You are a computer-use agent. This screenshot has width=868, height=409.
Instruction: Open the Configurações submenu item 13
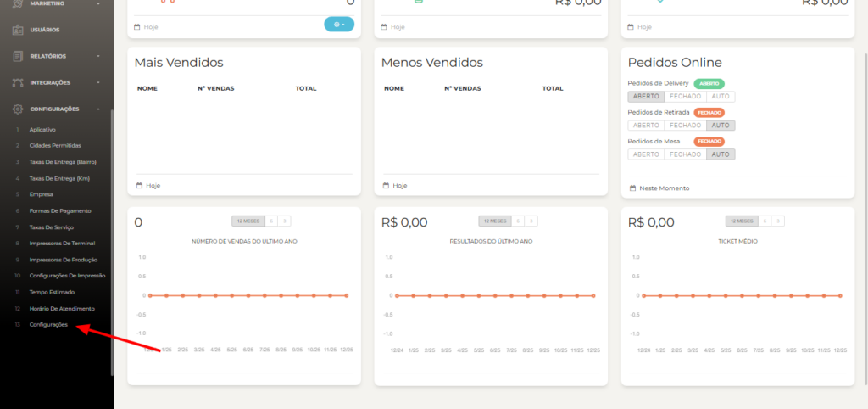(x=48, y=325)
